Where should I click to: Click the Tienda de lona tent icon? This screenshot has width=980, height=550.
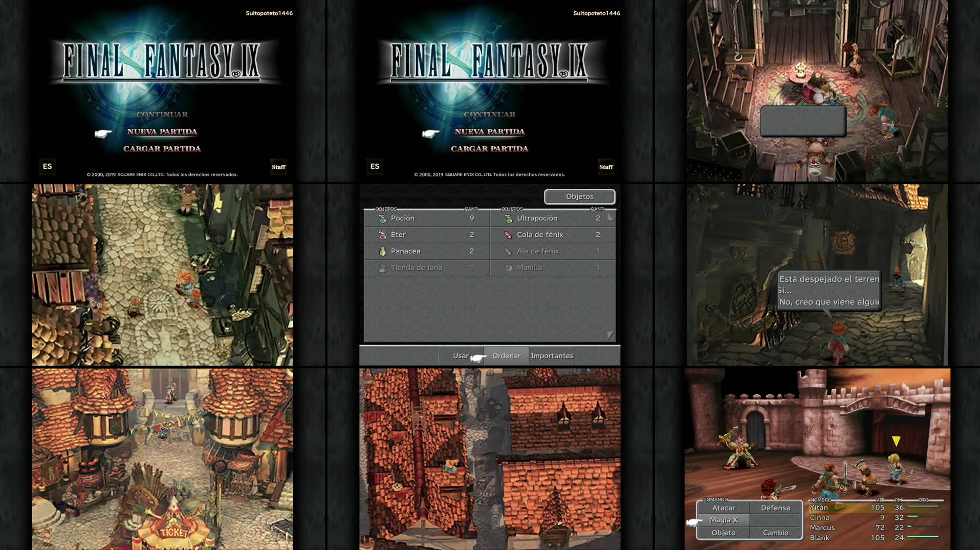[x=382, y=268]
